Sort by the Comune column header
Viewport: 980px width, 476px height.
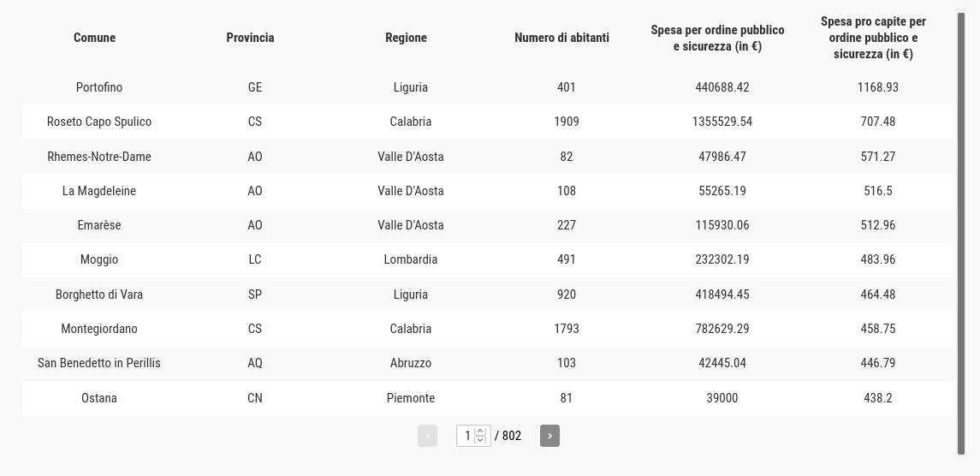pyautogui.click(x=94, y=38)
